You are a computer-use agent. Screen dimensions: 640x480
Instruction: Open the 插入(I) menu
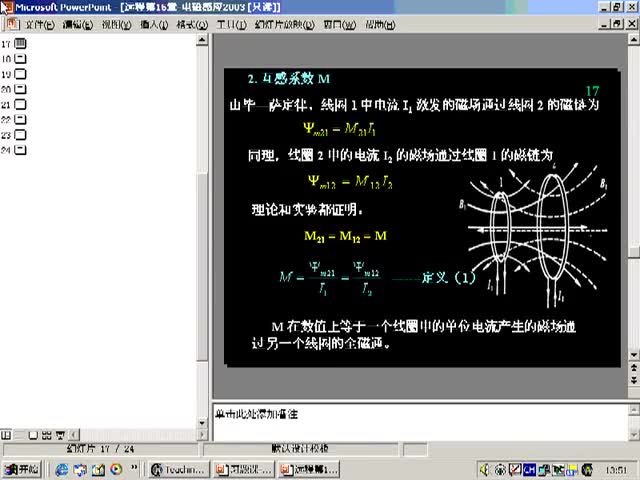tap(154, 25)
